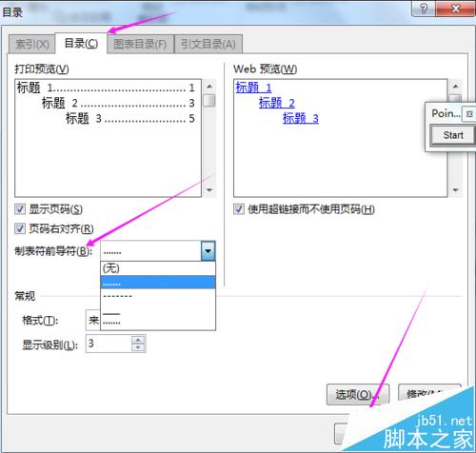Image resolution: width=476 pixels, height=453 pixels.
Task: Switch to the 索引(X) tab
Action: 32,44
